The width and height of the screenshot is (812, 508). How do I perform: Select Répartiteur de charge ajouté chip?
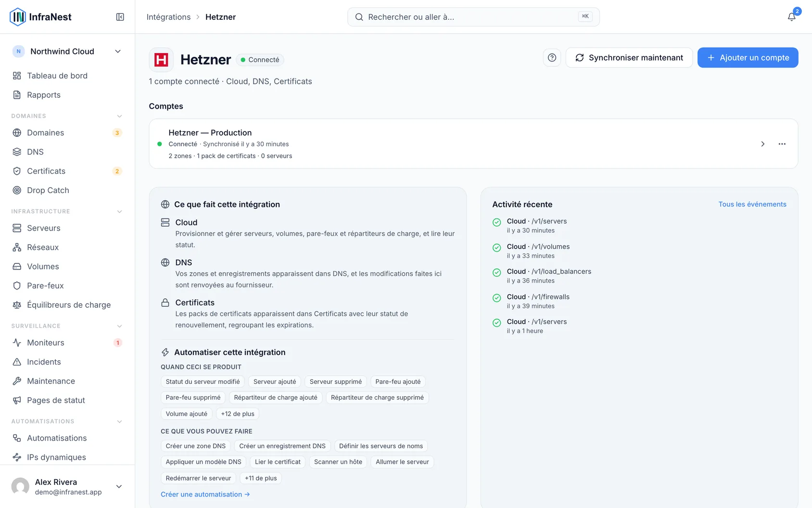(x=276, y=398)
